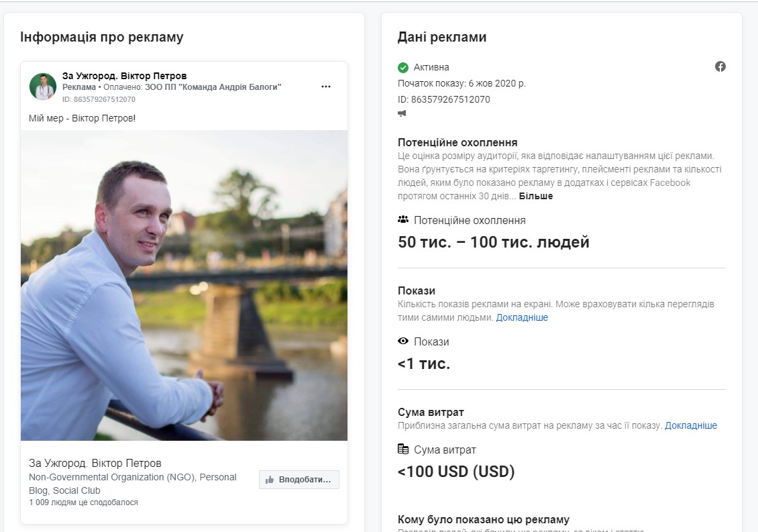Image resolution: width=758 pixels, height=532 pixels.
Task: Click the Кому було показано цю рекламу heading
Action: (484, 519)
